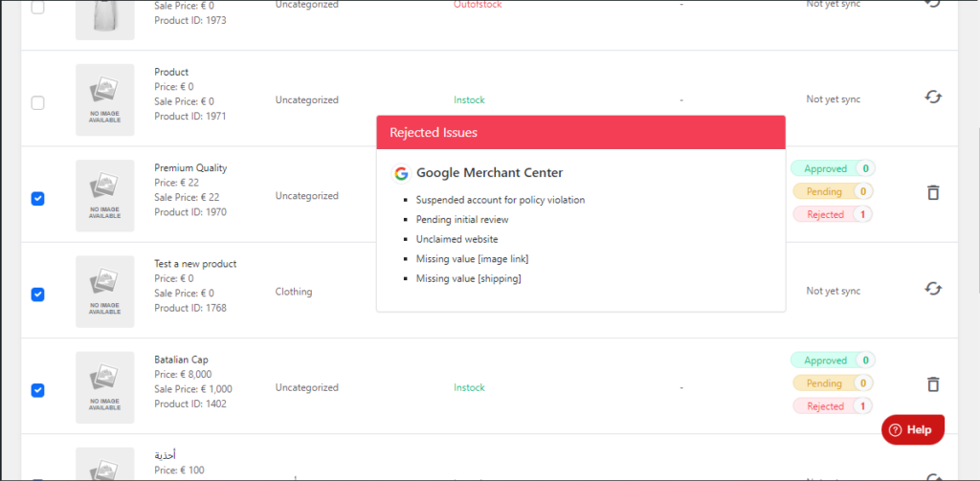Open the Help button
This screenshot has width=980, height=481.
912,429
